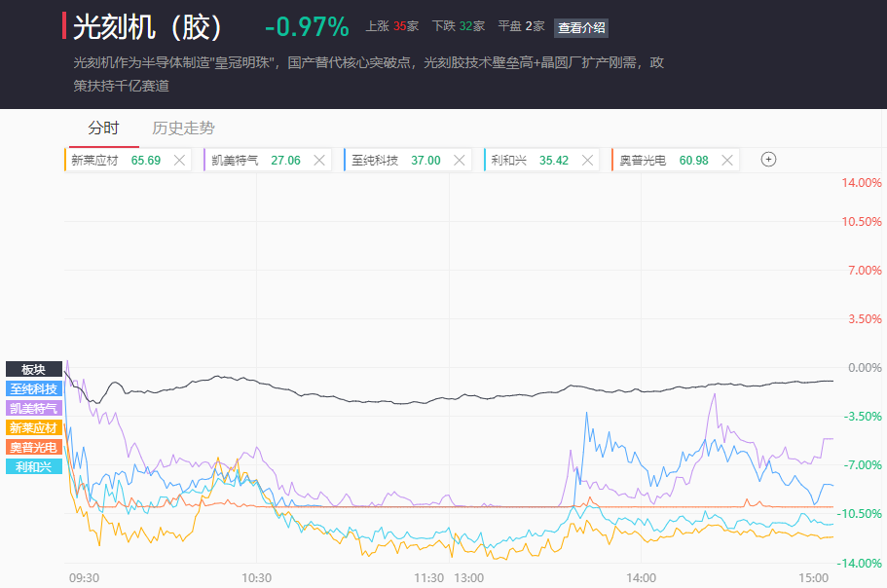
Task: Toggle 奥普光电 legend label
Action: click(x=34, y=447)
